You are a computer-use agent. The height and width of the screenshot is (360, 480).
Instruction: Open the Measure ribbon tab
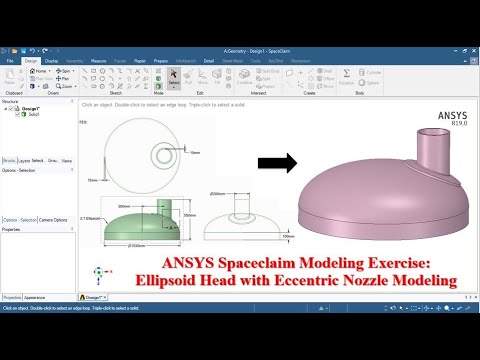(98, 61)
